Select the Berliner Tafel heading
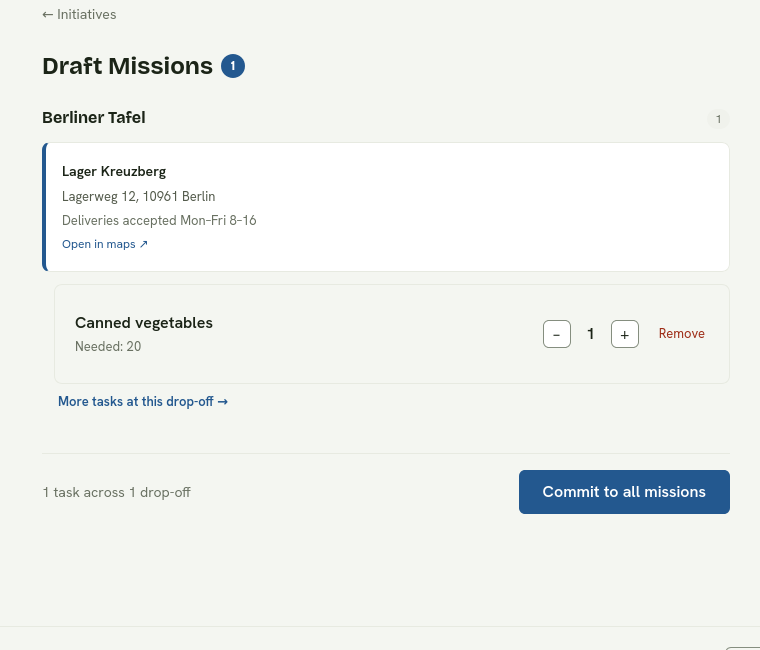This screenshot has height=650, width=760. pyautogui.click(x=94, y=118)
